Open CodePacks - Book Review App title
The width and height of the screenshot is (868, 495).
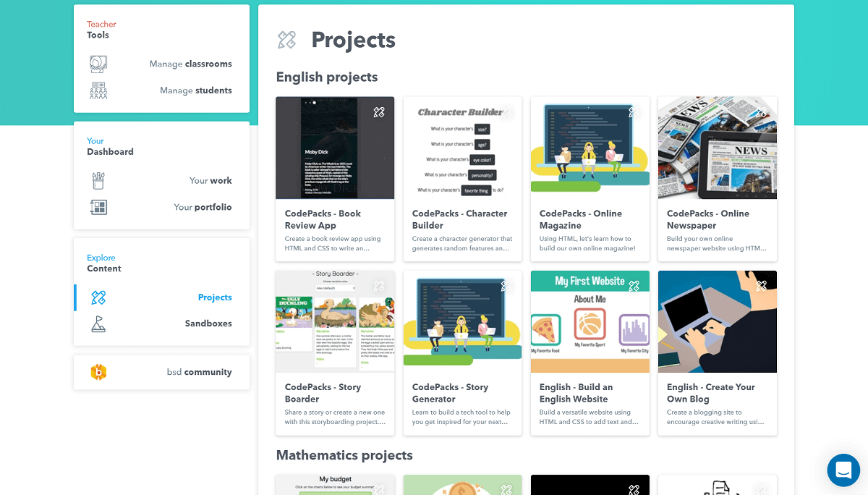pos(323,219)
